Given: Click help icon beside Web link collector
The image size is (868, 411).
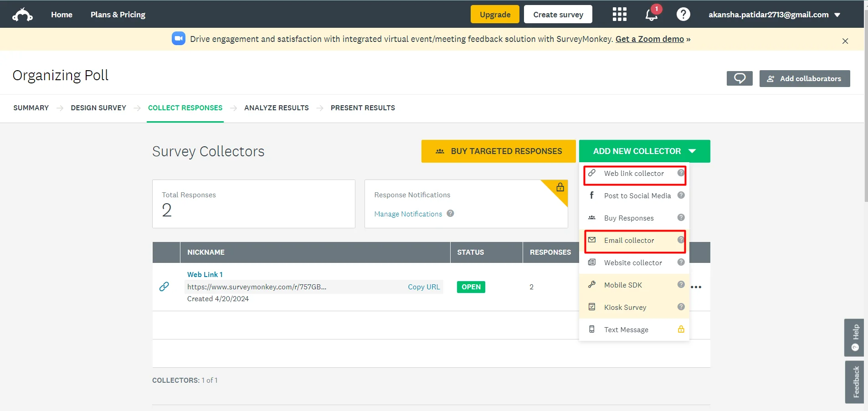Looking at the screenshot, I should click(681, 173).
